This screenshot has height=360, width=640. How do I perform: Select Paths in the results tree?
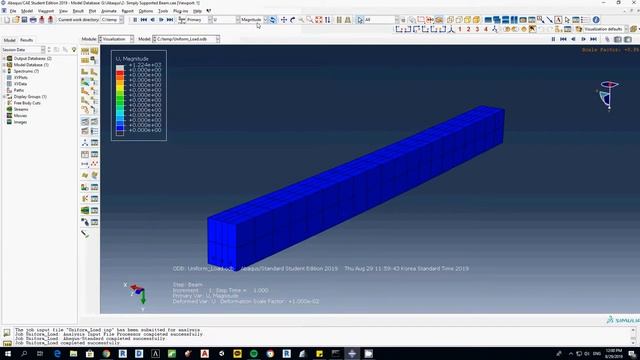coord(19,90)
